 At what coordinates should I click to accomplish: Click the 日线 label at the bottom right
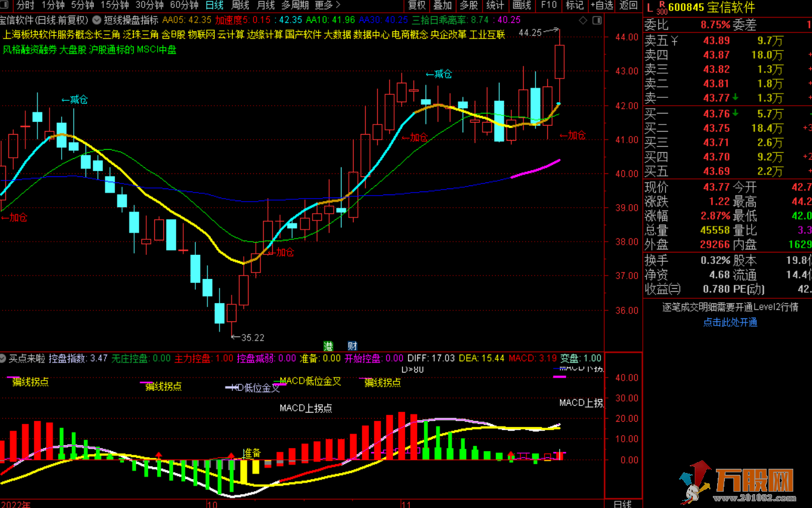tap(622, 503)
